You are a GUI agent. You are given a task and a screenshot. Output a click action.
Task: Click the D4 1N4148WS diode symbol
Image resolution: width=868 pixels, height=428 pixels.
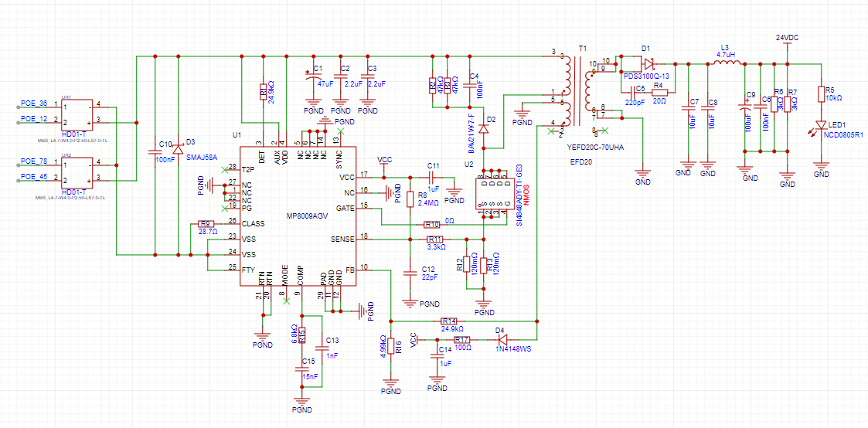click(502, 338)
